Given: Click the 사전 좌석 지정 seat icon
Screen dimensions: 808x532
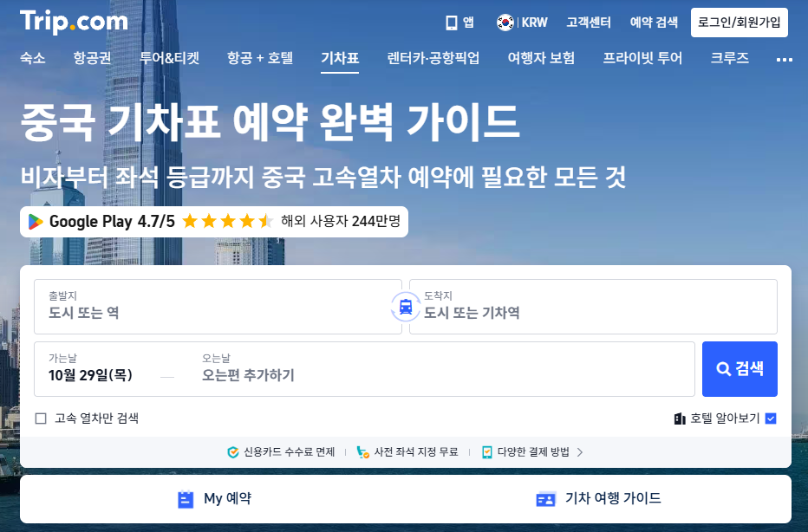Looking at the screenshot, I should coord(363,452).
